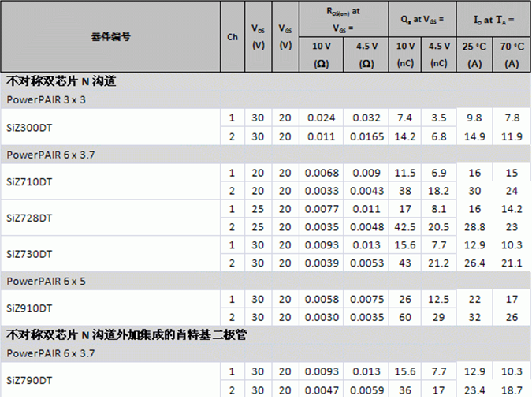
Task: Select the VDS (V) column header
Action: click(x=258, y=37)
